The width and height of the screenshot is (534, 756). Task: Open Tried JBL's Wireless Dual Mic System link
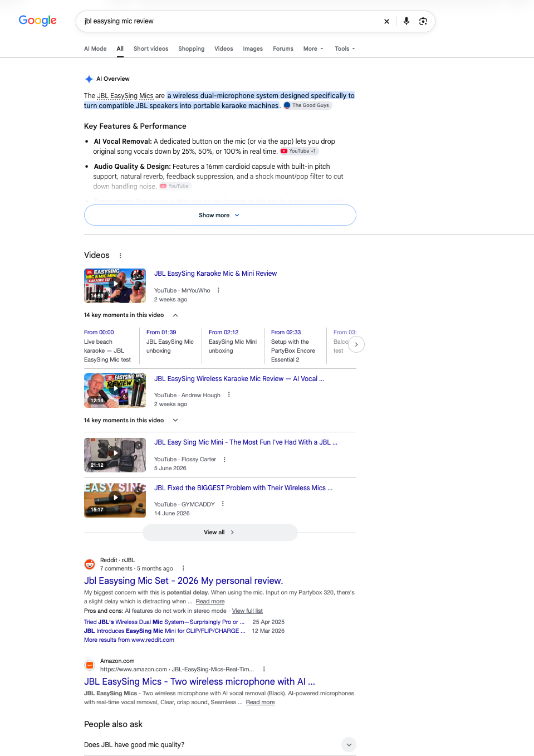click(x=164, y=622)
